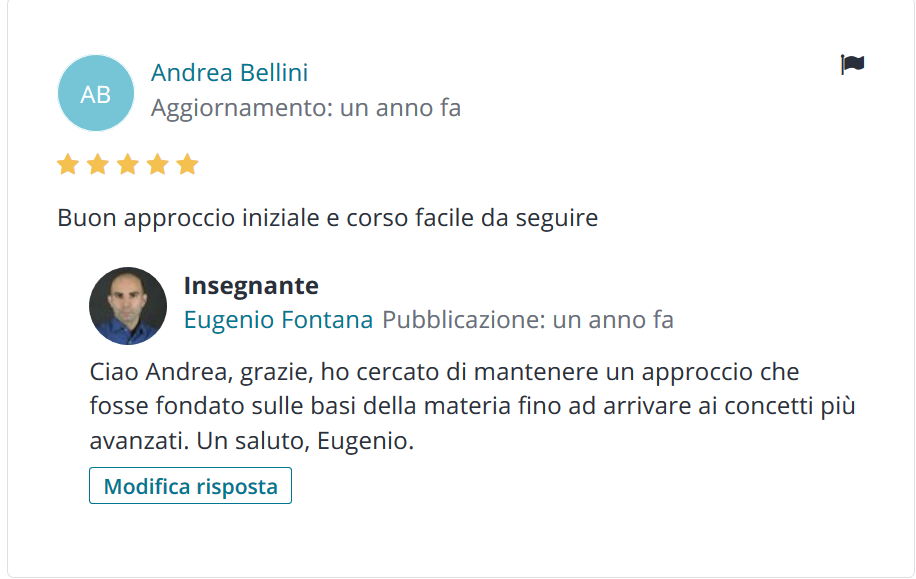The image size is (916, 579).
Task: Click the Modifica risposta button
Action: (190, 486)
